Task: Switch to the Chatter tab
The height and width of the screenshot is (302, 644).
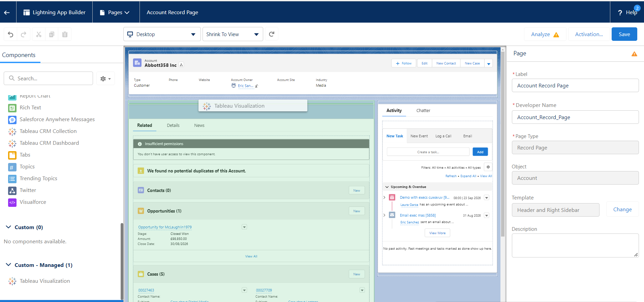Action: click(423, 111)
